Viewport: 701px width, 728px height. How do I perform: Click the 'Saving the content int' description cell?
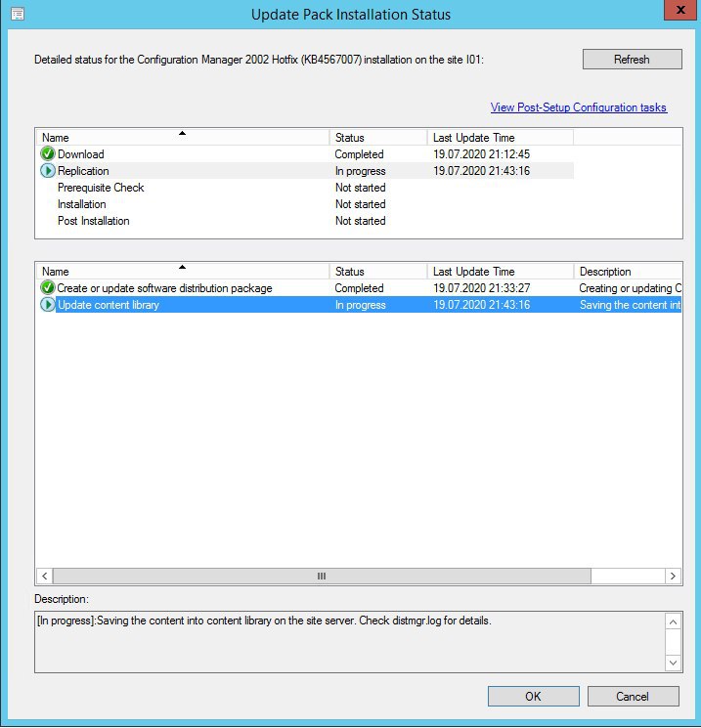[630, 305]
